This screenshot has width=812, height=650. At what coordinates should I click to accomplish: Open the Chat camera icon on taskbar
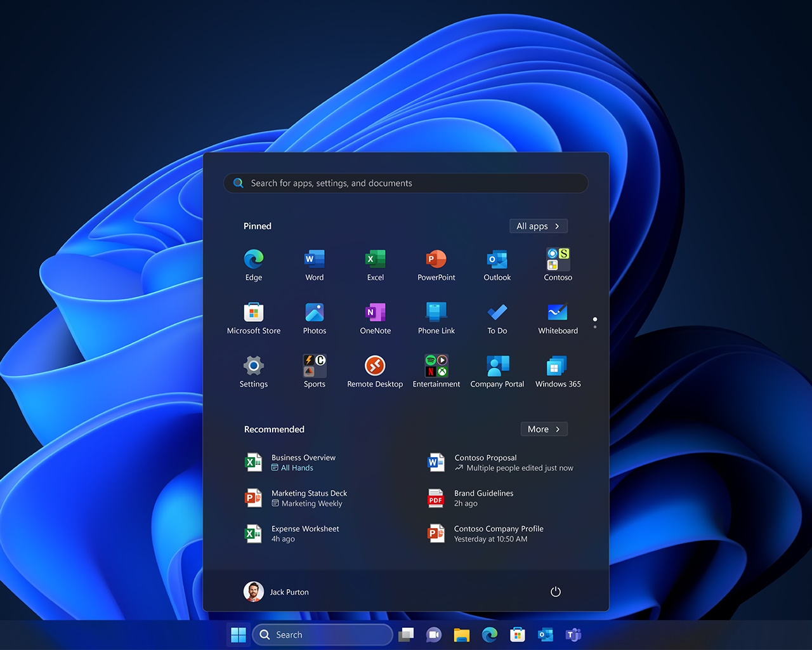[x=434, y=635]
